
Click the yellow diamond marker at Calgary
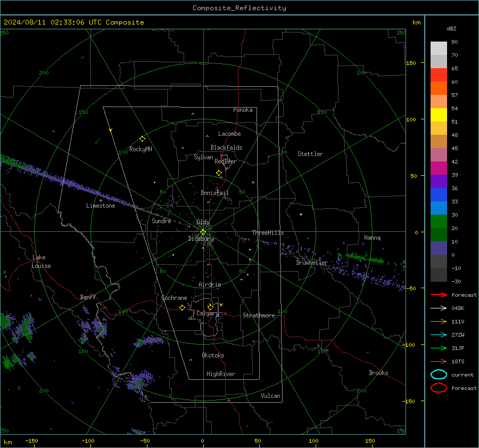click(x=210, y=307)
